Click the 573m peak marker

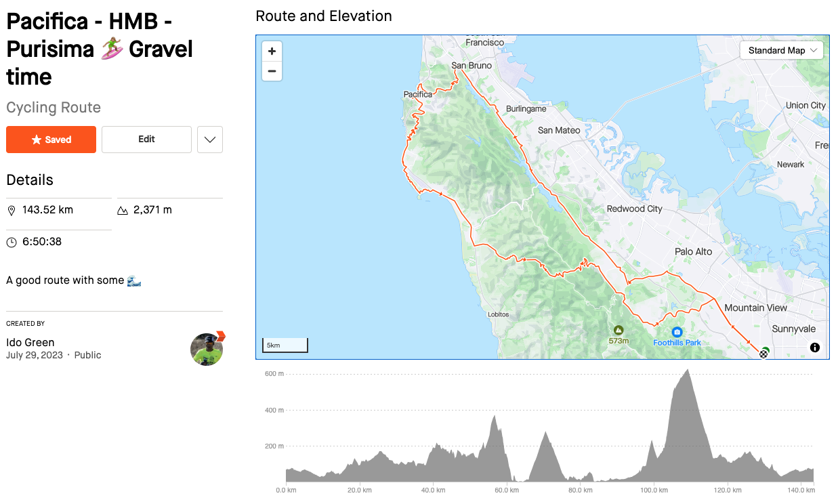pyautogui.click(x=618, y=330)
